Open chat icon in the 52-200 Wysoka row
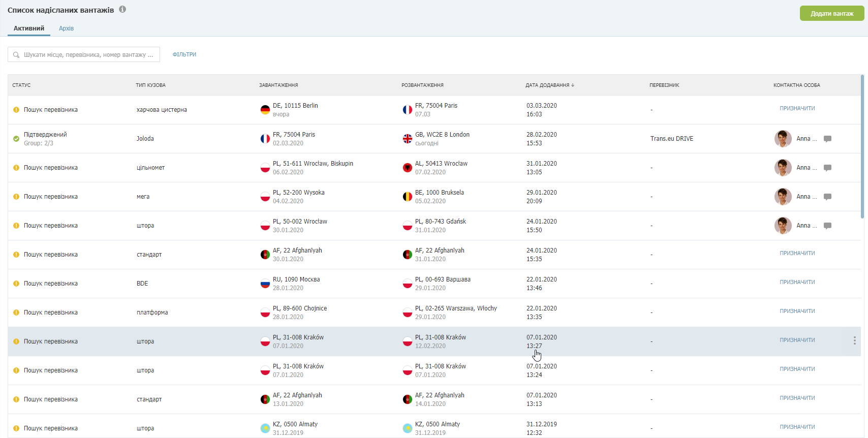Viewport: 868px width, 438px height. (x=827, y=197)
